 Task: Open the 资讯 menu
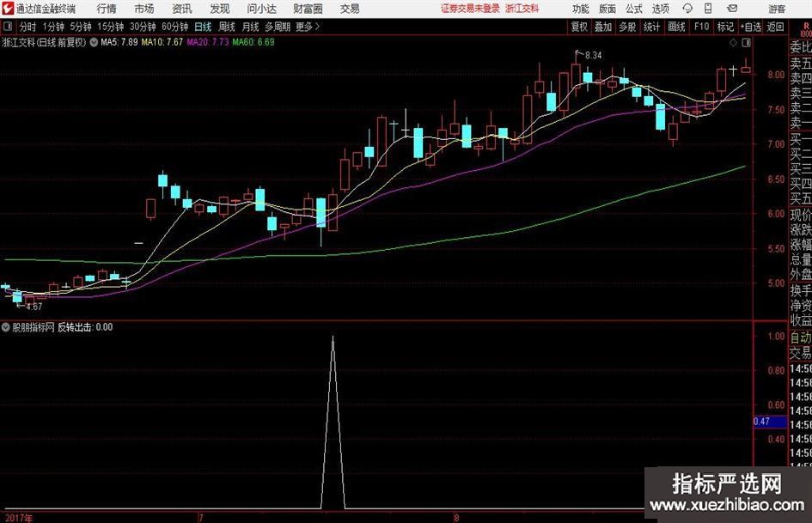[182, 9]
